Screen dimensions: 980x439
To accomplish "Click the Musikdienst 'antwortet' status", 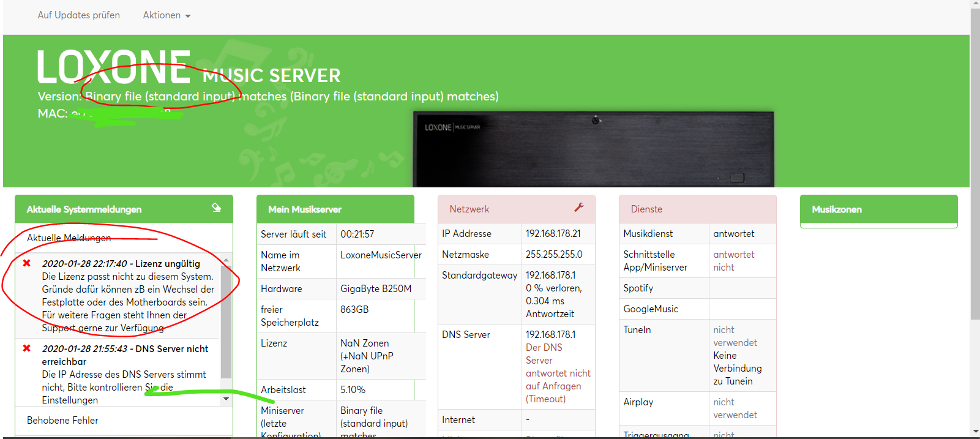I will coord(734,234).
